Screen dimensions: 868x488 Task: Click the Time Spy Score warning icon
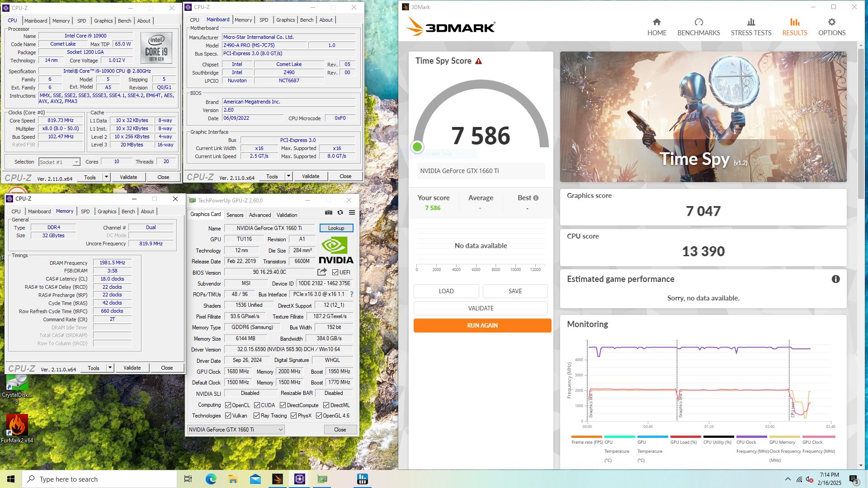tap(478, 61)
